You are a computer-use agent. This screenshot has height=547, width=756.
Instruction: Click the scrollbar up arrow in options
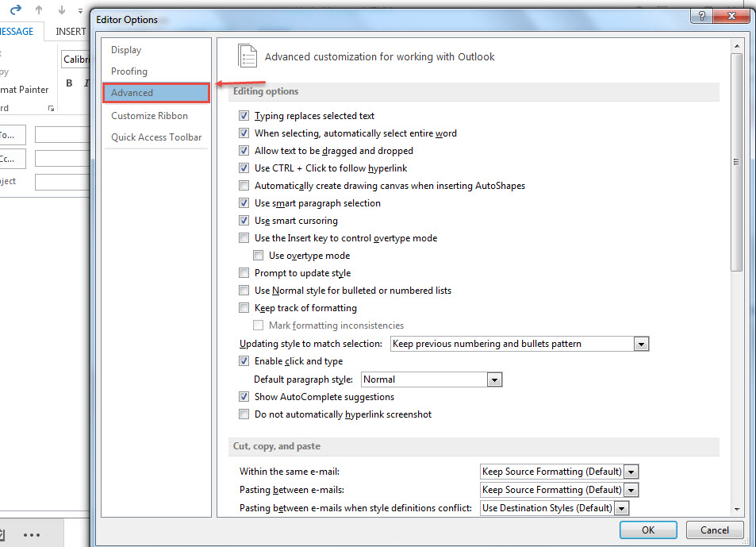click(737, 46)
